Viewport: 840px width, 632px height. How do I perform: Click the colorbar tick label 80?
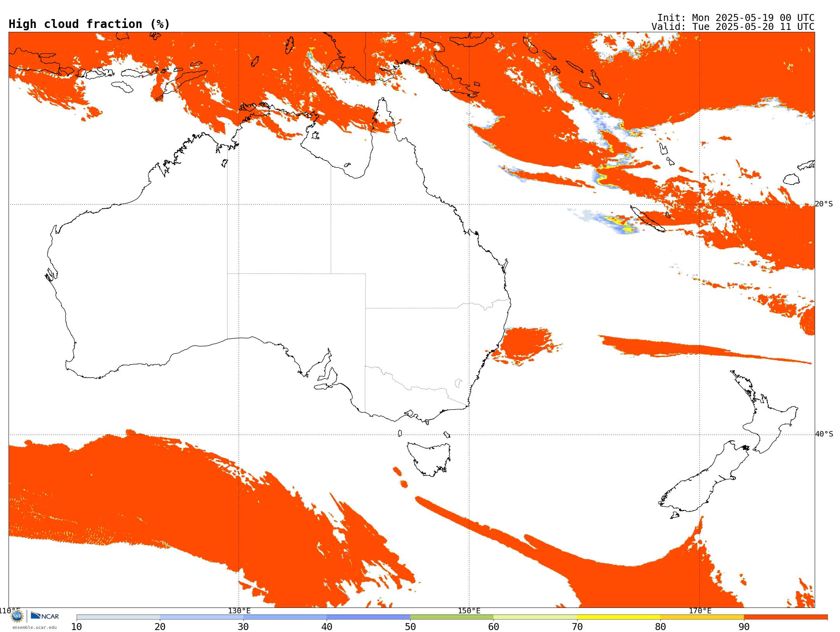pyautogui.click(x=660, y=627)
